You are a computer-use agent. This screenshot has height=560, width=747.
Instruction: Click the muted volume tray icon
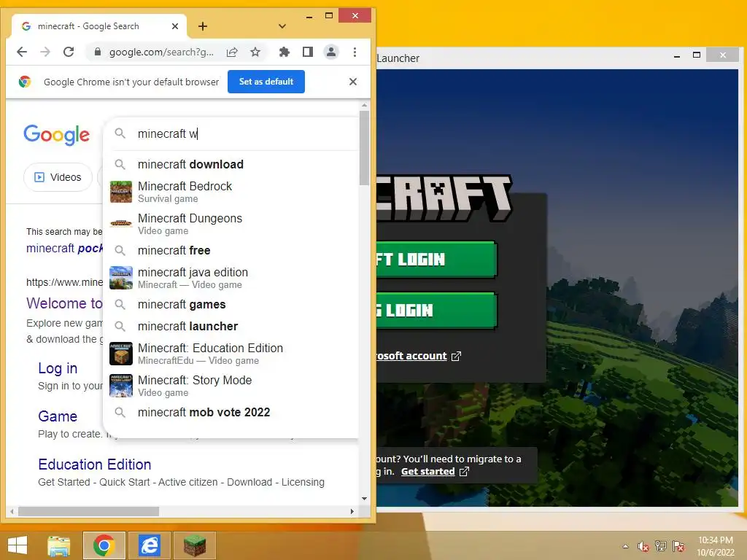click(643, 546)
